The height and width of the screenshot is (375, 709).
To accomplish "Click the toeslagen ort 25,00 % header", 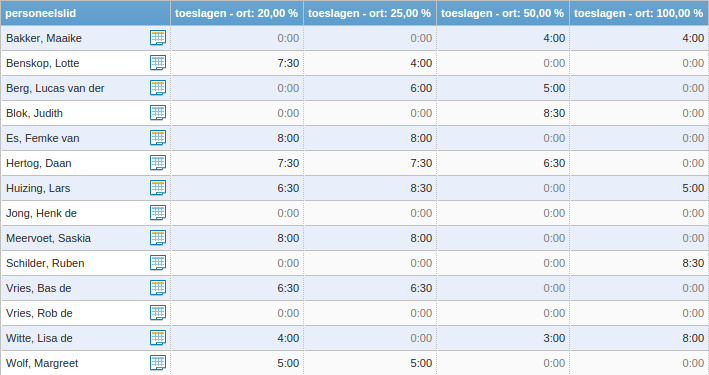I will pos(369,13).
